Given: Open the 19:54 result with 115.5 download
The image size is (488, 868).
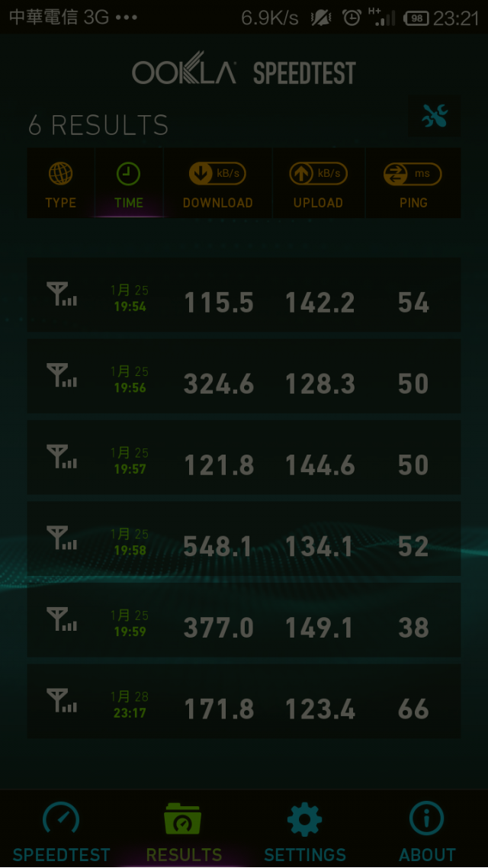Looking at the screenshot, I should [x=244, y=295].
